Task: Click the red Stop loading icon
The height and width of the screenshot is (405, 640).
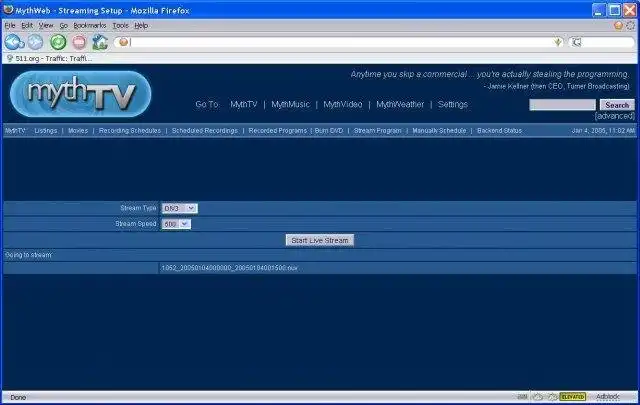Action: tap(79, 42)
